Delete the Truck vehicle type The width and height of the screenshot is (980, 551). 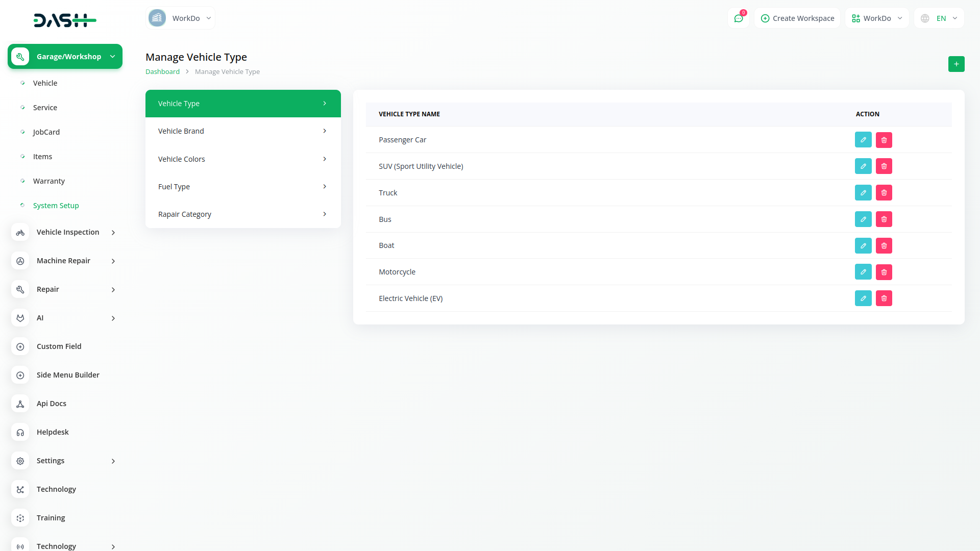(x=884, y=193)
